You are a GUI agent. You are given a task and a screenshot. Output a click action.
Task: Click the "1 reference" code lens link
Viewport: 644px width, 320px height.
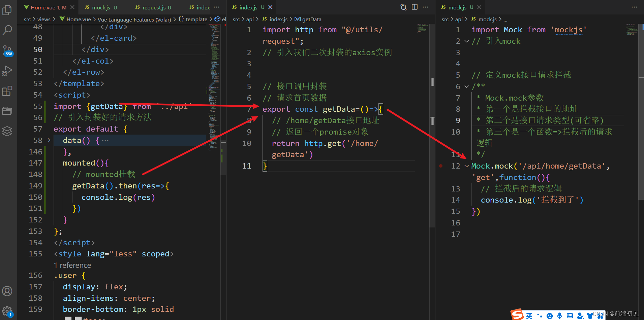[72, 265]
